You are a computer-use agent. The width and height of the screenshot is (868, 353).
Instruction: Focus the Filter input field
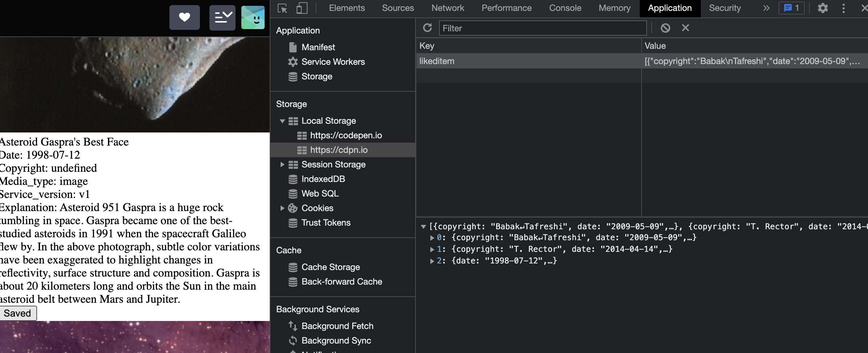click(x=542, y=28)
